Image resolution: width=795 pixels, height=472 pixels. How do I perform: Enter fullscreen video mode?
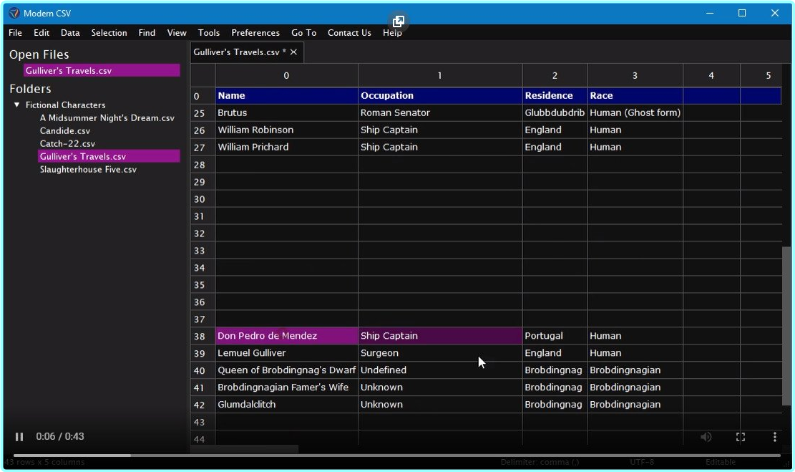point(740,436)
